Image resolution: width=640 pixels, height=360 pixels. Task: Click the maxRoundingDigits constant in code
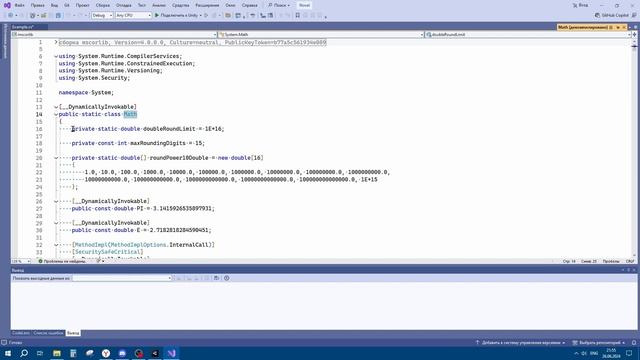(158, 143)
